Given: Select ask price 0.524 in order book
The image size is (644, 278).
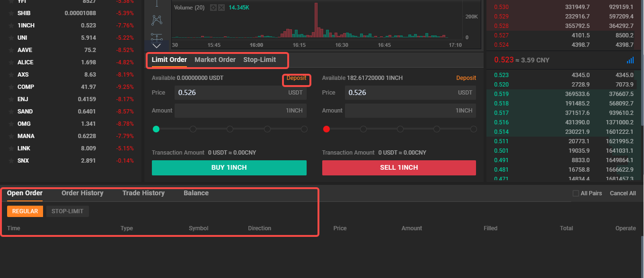Looking at the screenshot, I should 501,45.
